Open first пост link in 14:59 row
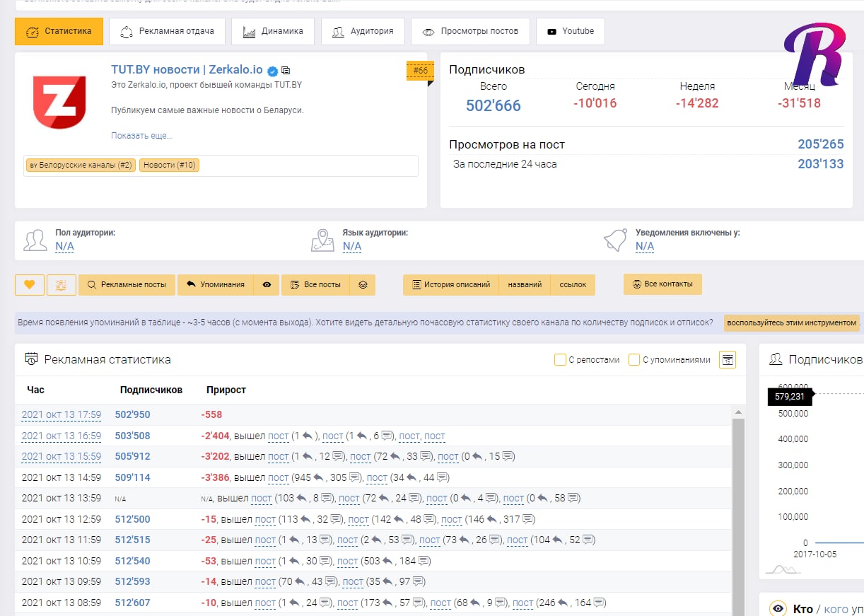This screenshot has width=864, height=616. (279, 478)
